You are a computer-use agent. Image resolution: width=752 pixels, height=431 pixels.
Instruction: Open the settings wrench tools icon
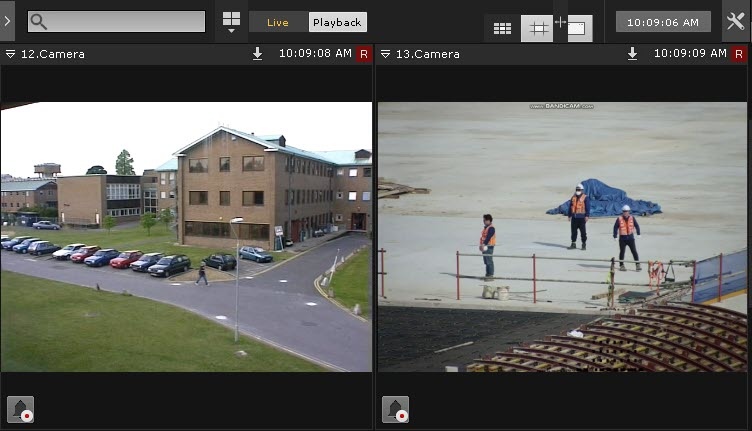pyautogui.click(x=735, y=21)
